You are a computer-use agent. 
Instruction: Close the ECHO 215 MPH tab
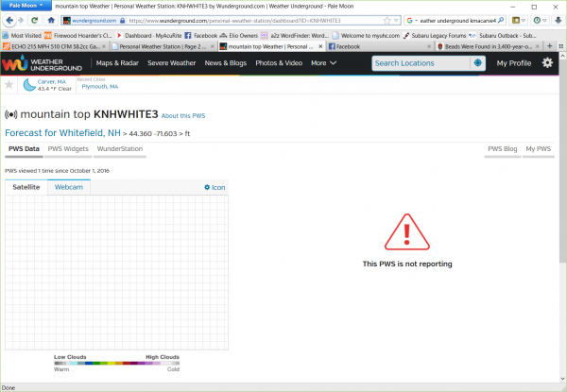(103, 46)
